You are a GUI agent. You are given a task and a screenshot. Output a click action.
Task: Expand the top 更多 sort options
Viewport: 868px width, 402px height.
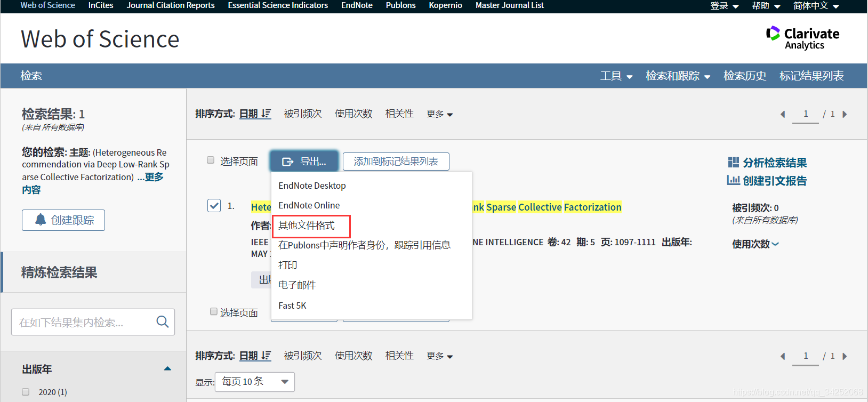440,114
